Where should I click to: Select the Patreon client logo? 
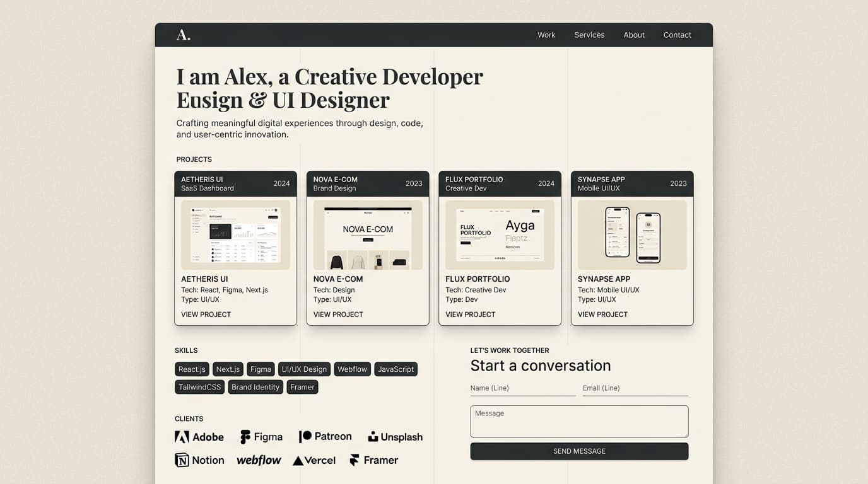point(325,436)
